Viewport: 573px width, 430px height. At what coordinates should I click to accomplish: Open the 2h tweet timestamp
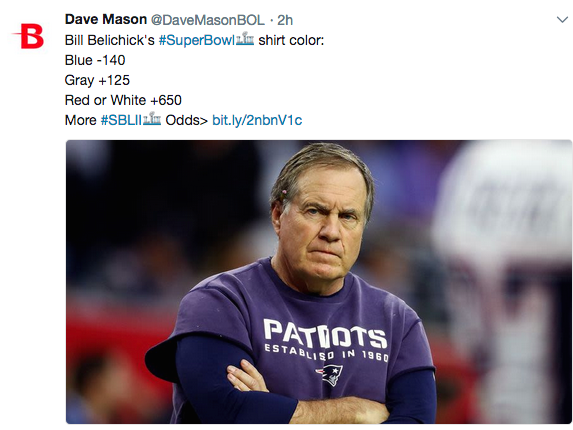tap(285, 20)
